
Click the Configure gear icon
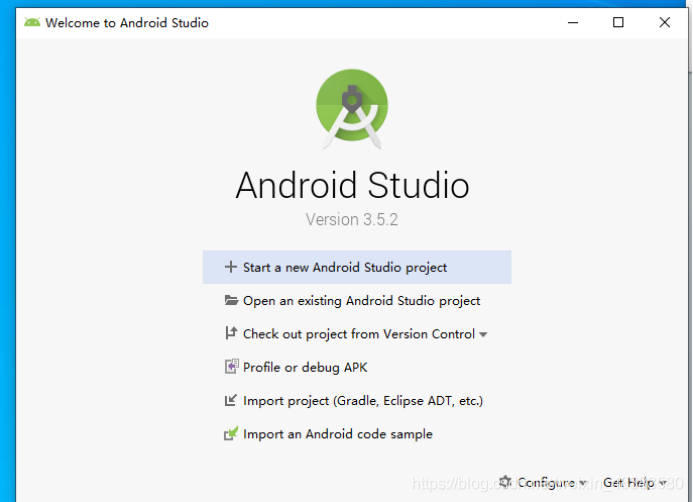505,482
